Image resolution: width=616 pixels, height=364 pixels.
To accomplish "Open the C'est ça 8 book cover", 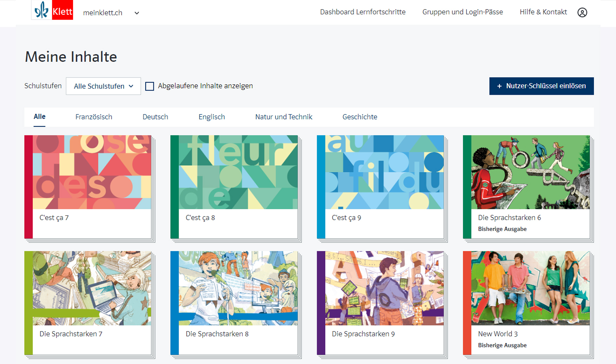I will tap(238, 172).
